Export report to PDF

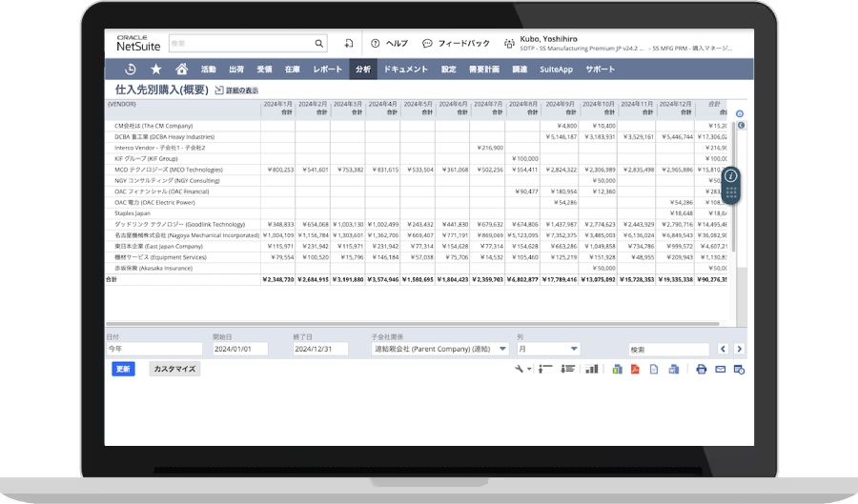tap(635, 370)
